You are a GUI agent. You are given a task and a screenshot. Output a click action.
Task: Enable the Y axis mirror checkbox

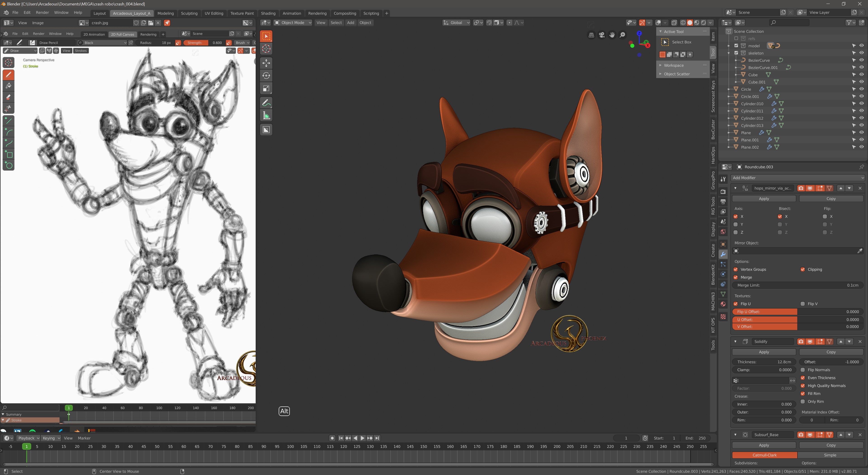coord(736,224)
